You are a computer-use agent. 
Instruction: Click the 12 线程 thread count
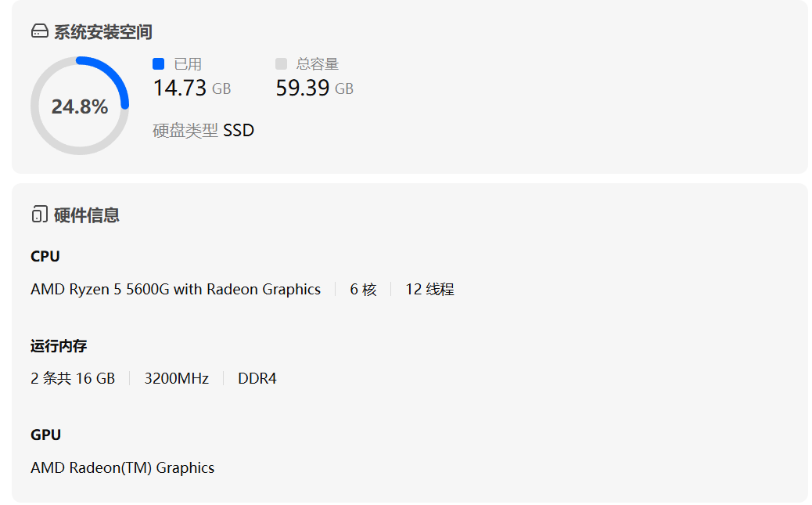coord(429,289)
